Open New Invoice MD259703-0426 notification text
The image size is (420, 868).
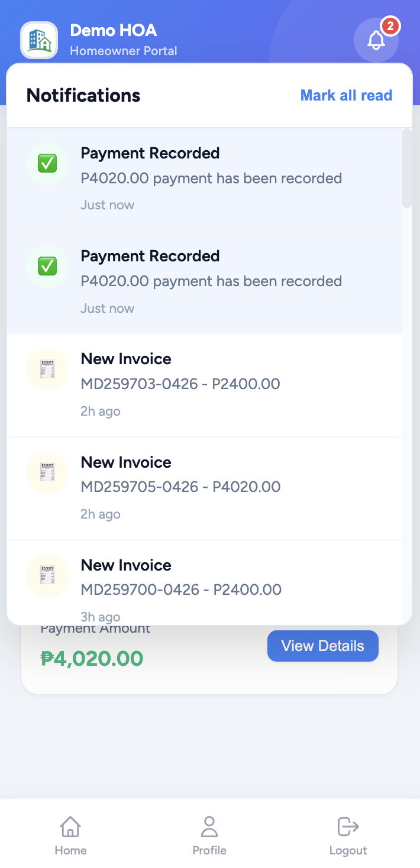(x=180, y=384)
